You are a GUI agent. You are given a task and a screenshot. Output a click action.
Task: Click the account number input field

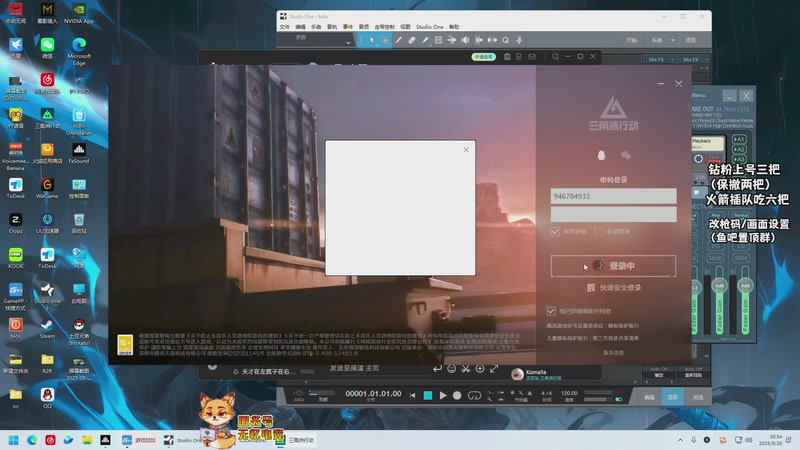point(613,196)
